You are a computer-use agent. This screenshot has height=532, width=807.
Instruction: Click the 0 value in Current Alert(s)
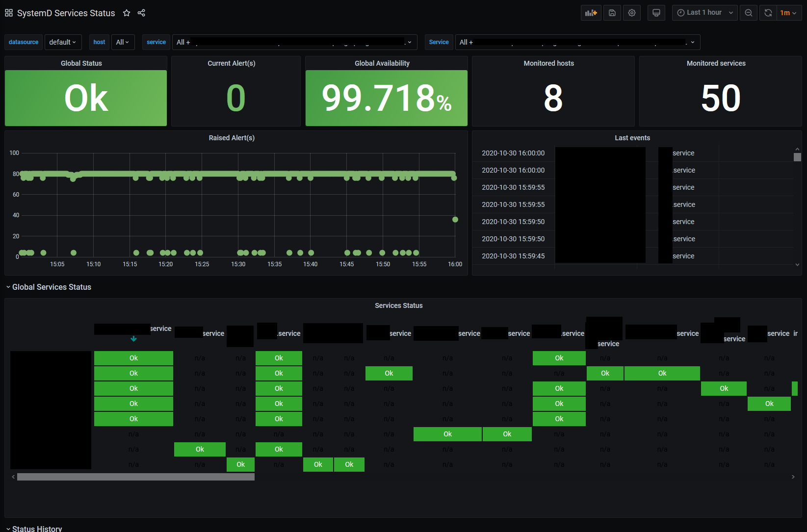pyautogui.click(x=236, y=98)
